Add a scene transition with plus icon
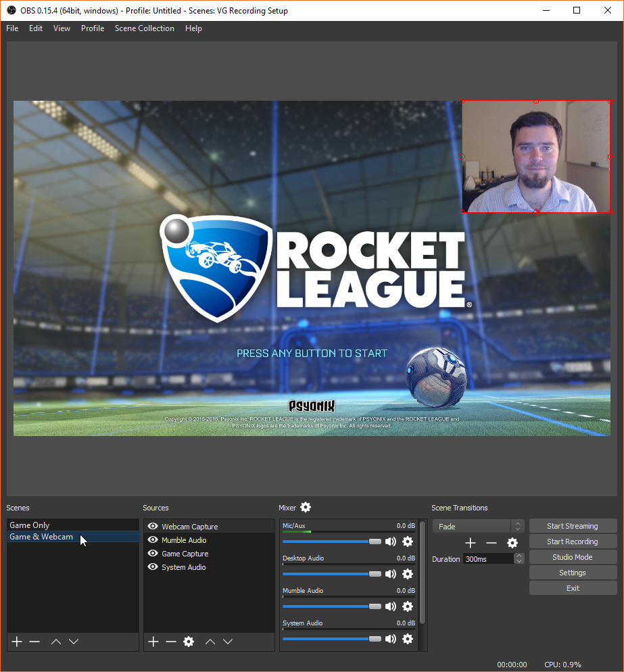The width and height of the screenshot is (624, 672). 470,543
